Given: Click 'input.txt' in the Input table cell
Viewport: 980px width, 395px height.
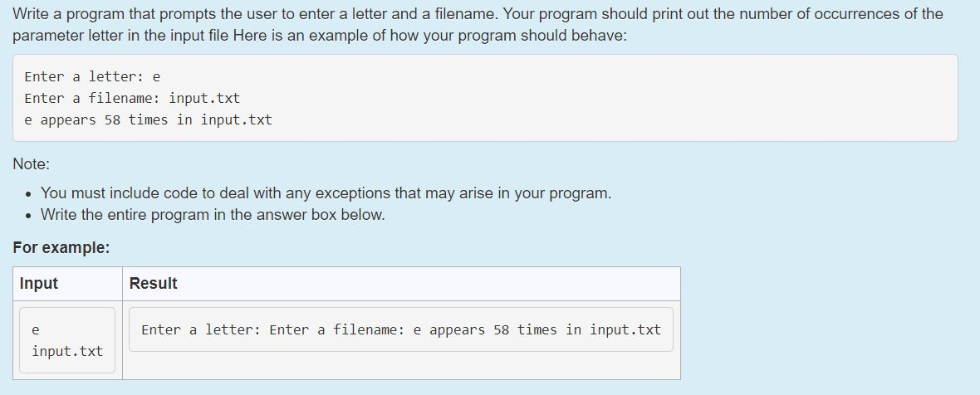Looking at the screenshot, I should pyautogui.click(x=67, y=351).
